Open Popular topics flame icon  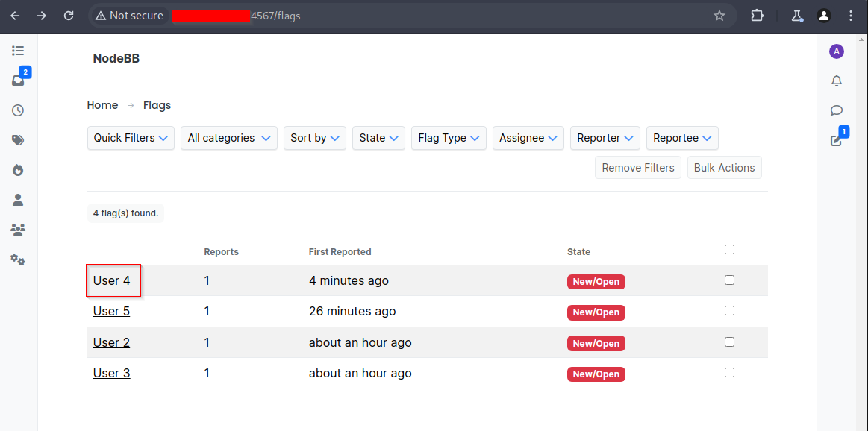point(18,170)
